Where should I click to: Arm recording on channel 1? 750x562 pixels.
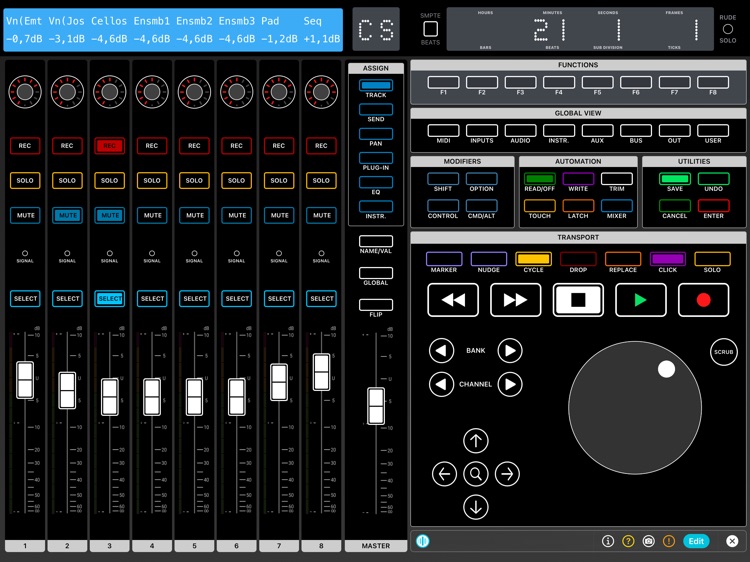pos(25,145)
